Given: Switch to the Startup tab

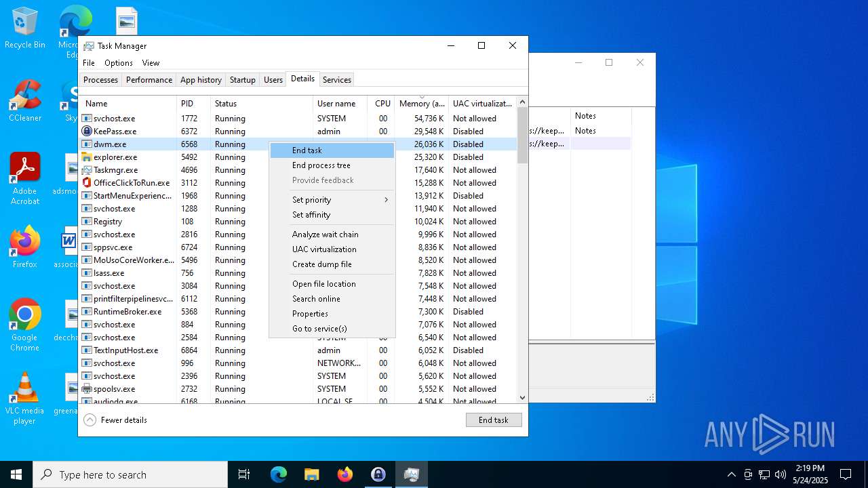Looking at the screenshot, I should coord(242,80).
